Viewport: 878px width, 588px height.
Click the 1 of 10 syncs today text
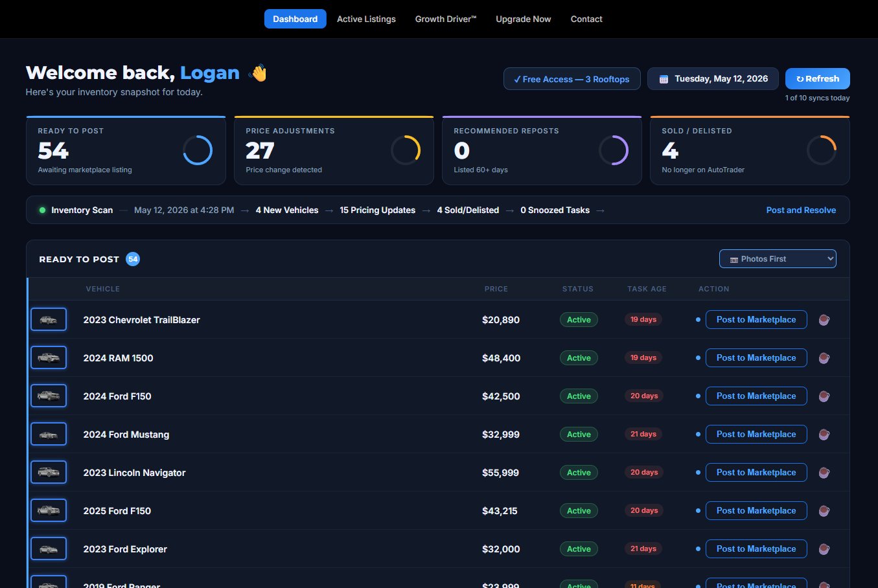(817, 98)
